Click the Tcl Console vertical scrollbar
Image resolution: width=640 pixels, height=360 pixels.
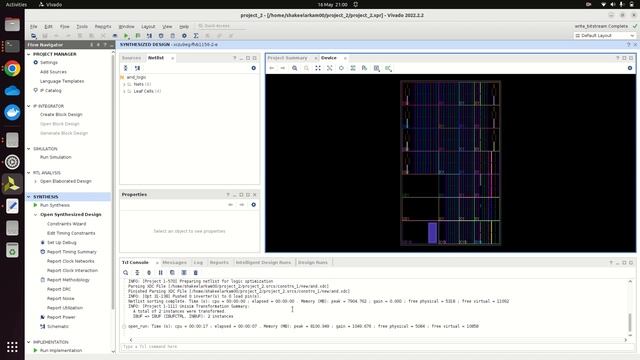630,322
